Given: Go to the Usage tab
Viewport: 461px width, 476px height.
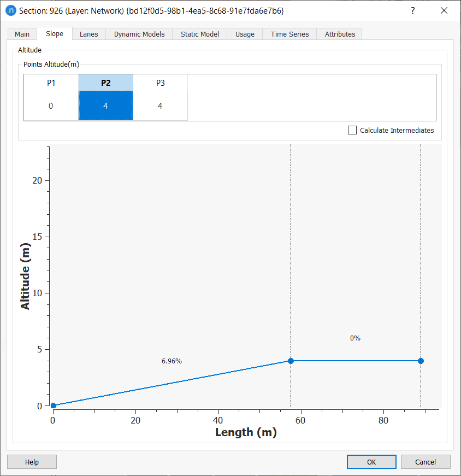Looking at the screenshot, I should (x=245, y=34).
